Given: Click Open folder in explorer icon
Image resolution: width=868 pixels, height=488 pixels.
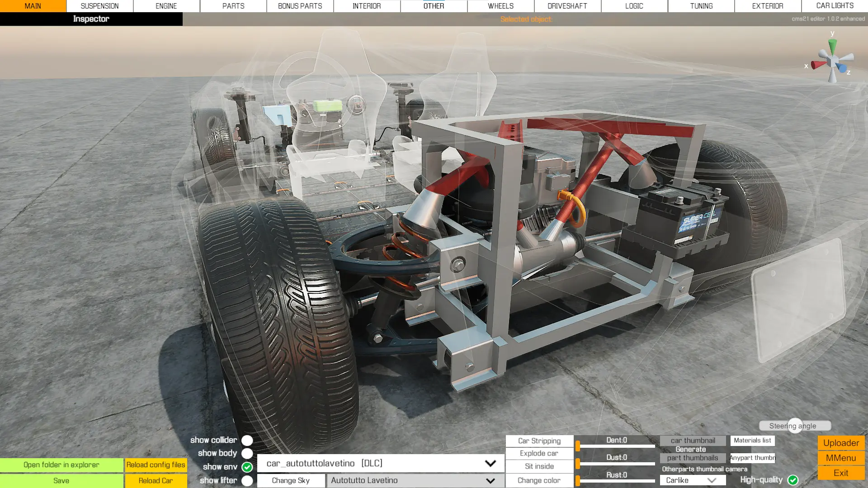Looking at the screenshot, I should [x=61, y=464].
